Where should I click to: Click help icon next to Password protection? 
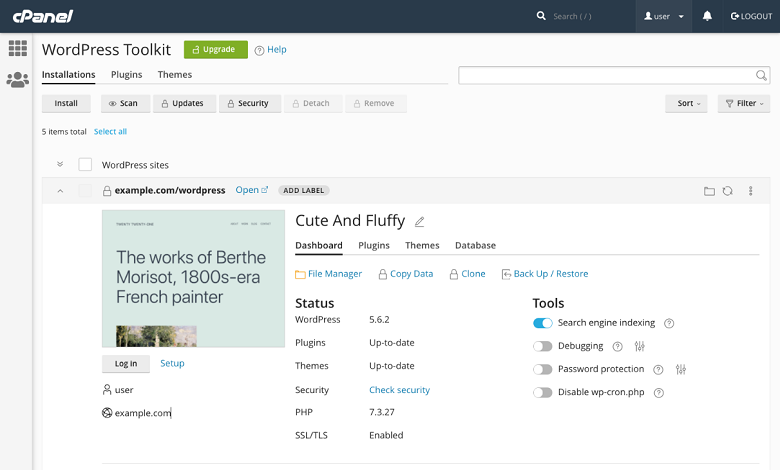coord(658,370)
